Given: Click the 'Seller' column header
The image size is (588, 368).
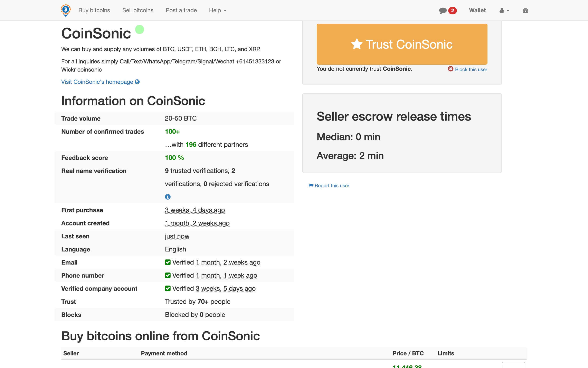Looking at the screenshot, I should (x=71, y=353).
